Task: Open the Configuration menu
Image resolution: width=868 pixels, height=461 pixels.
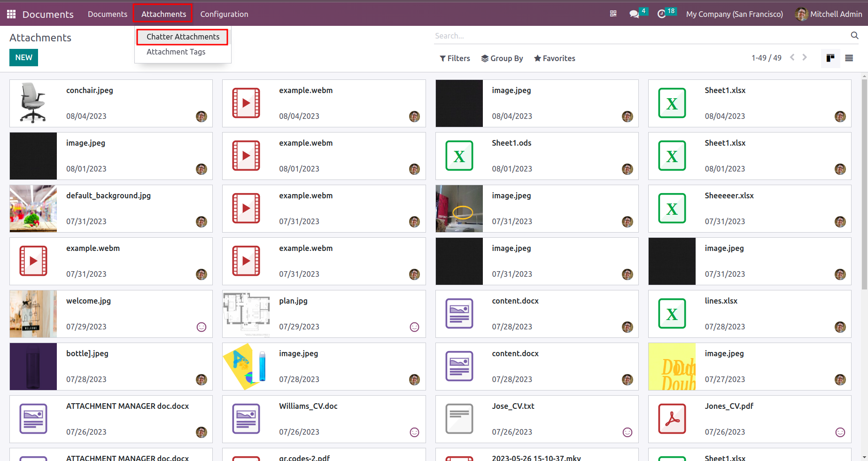Action: coord(224,14)
